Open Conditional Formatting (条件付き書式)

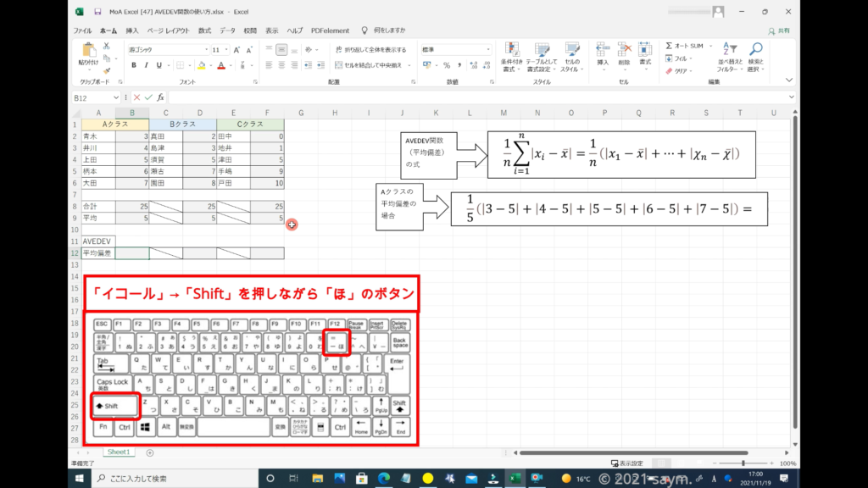click(510, 51)
